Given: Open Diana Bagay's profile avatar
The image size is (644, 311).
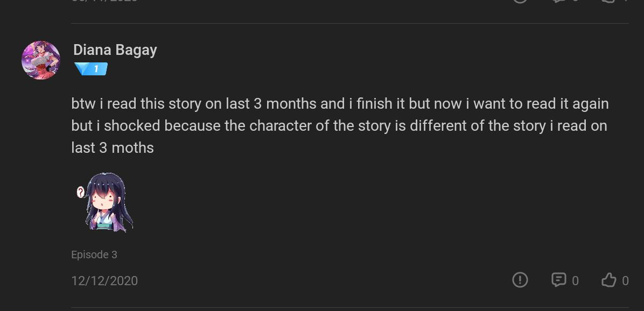Looking at the screenshot, I should coord(40,60).
